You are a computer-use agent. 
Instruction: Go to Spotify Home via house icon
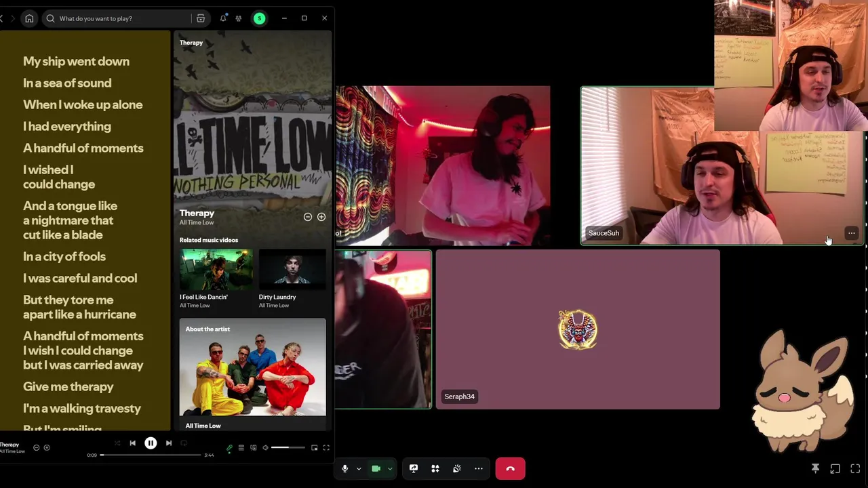point(29,18)
